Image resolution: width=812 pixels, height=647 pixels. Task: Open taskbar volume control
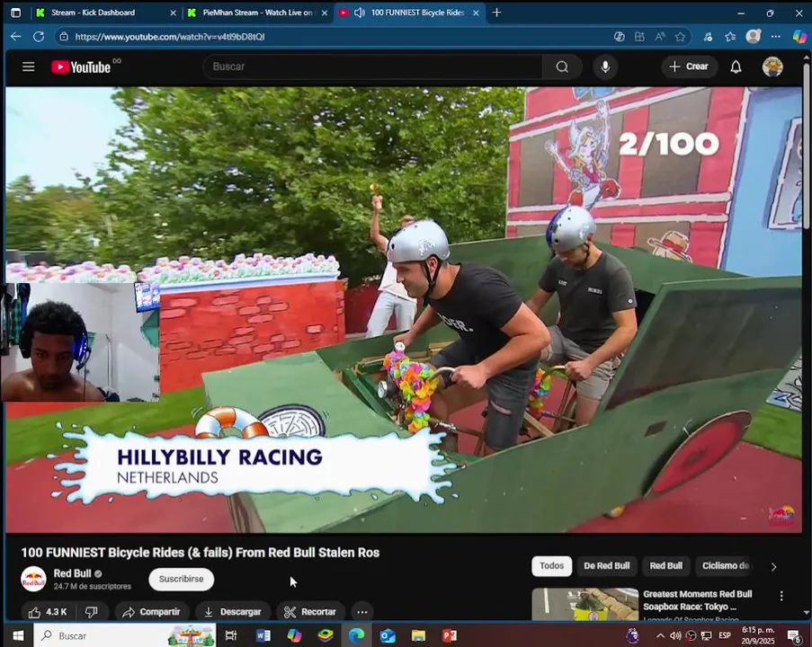point(675,635)
